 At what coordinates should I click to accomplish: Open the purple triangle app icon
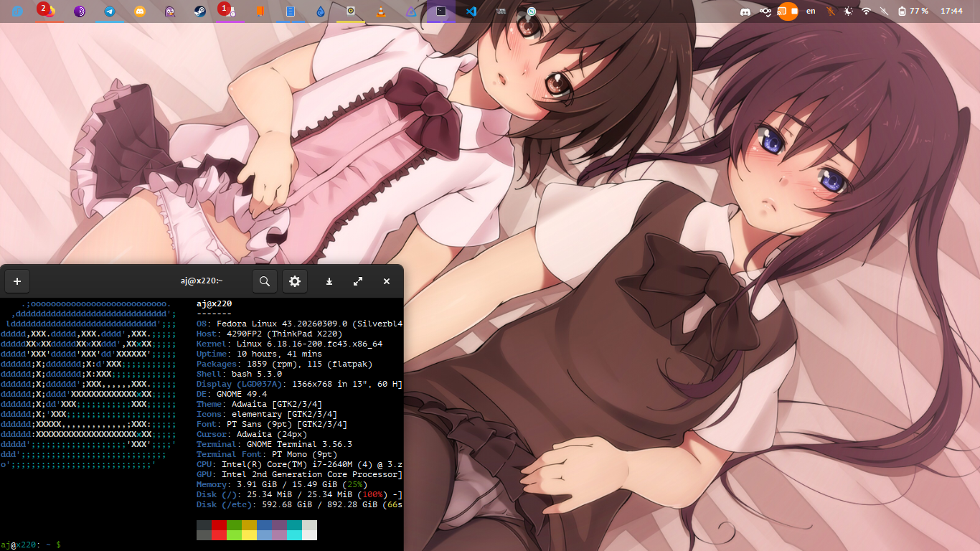tap(411, 11)
